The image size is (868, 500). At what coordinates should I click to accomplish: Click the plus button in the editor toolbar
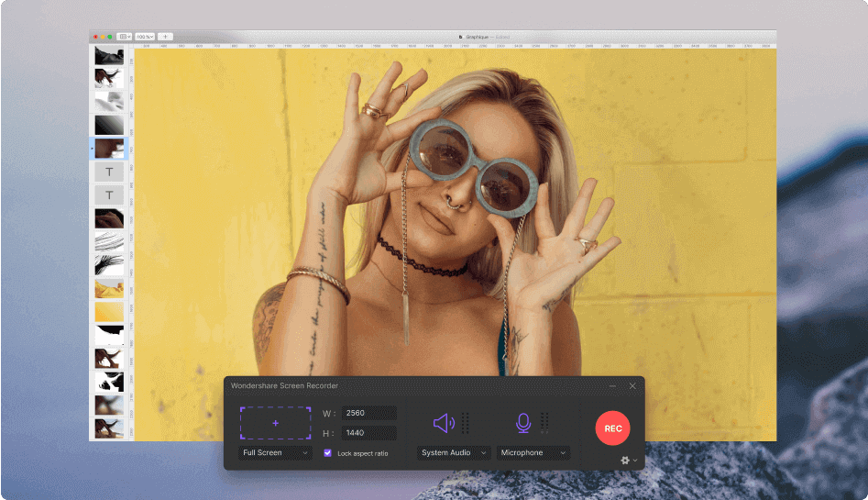click(165, 37)
